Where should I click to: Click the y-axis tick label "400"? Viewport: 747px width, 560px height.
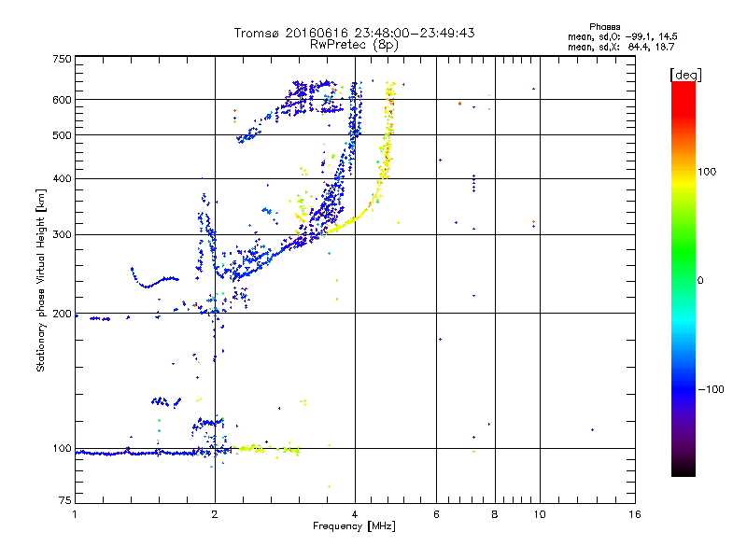[x=62, y=179]
